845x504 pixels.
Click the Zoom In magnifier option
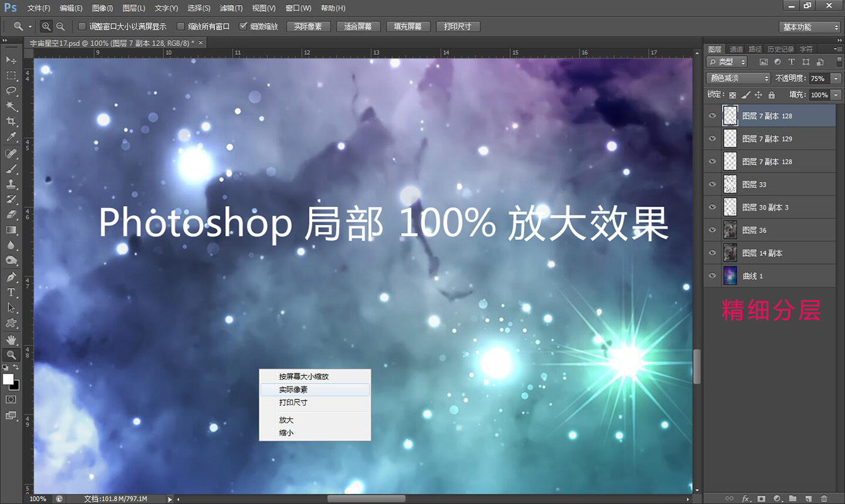47,26
